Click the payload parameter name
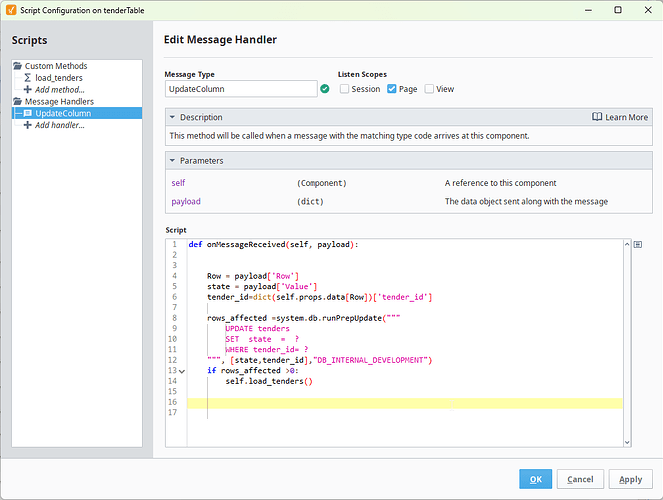 (186, 202)
